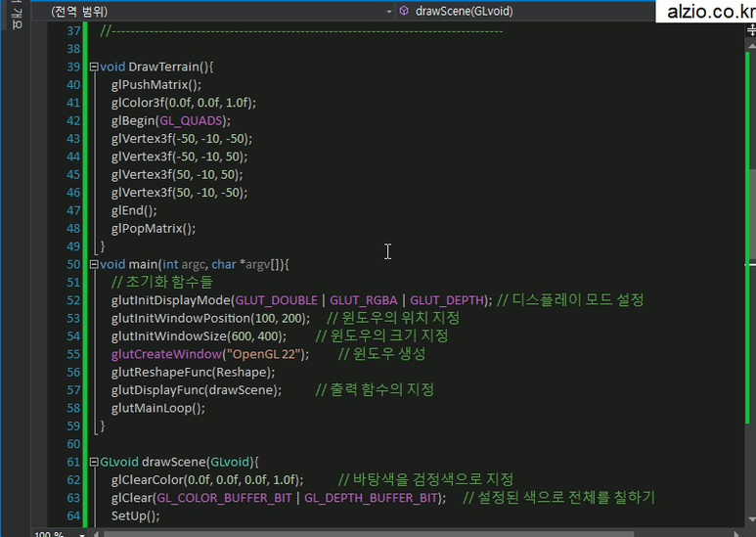Click the drawScene method cube icon
756x537 pixels.
[x=404, y=11]
